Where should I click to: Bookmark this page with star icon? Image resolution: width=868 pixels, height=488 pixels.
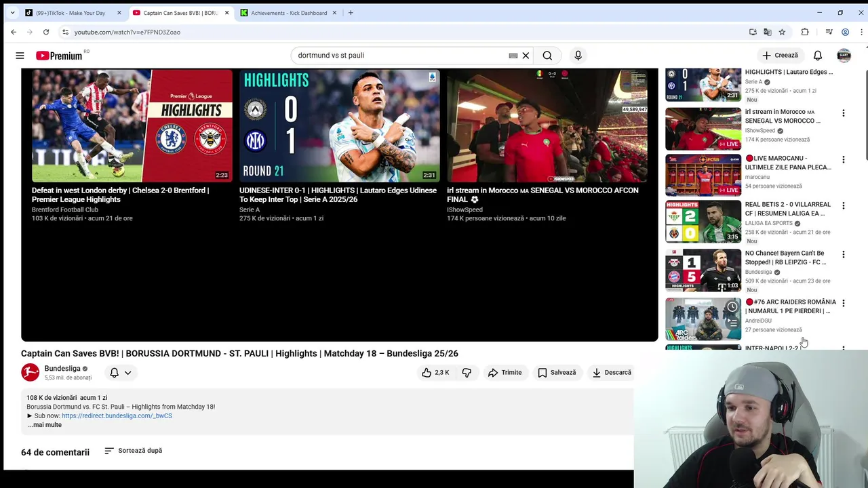782,32
